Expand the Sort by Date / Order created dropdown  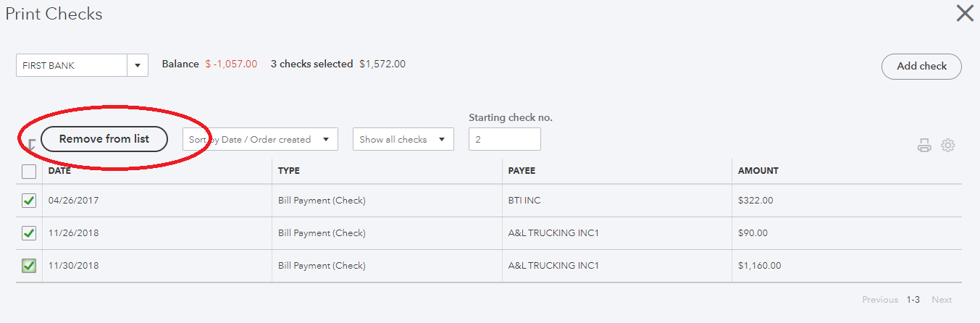click(260, 139)
